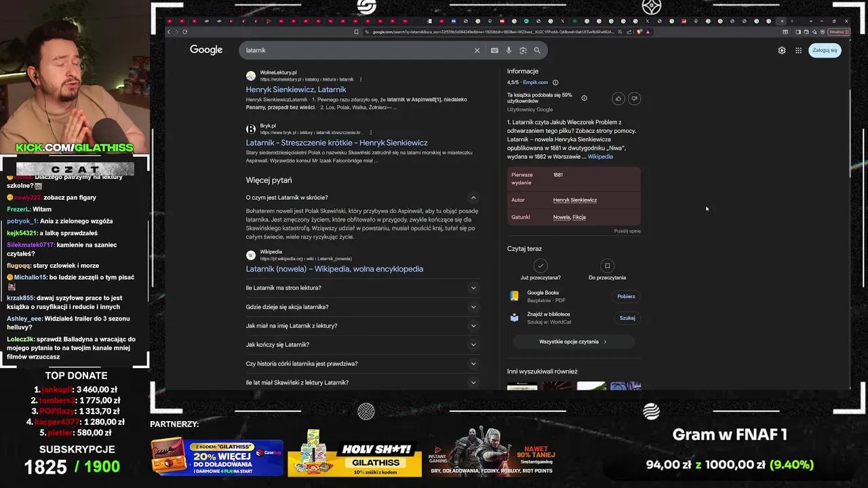Expand 'Ile Latarnik ma stron lektura?'

[x=363, y=287]
